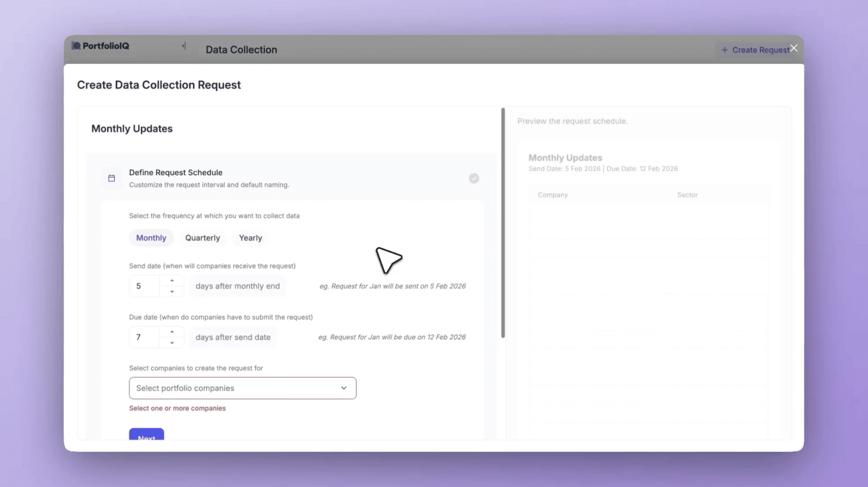Screen dimensions: 868x487
Task: Select the Yearly frequency option
Action: [x=250, y=238]
